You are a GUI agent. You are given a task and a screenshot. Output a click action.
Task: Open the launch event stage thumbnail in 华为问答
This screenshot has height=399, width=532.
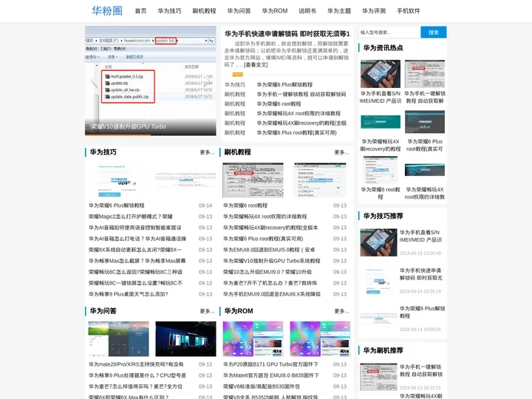[x=185, y=339]
